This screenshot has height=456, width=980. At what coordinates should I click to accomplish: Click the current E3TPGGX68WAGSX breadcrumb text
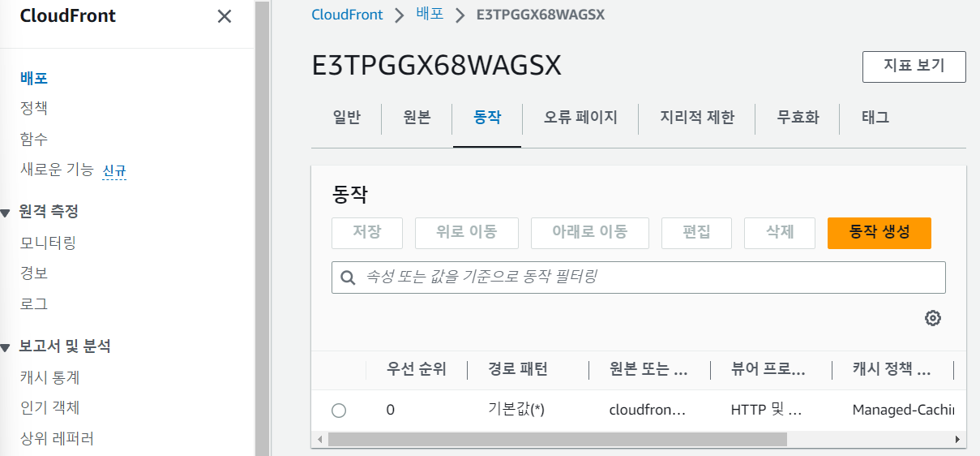[x=540, y=15]
